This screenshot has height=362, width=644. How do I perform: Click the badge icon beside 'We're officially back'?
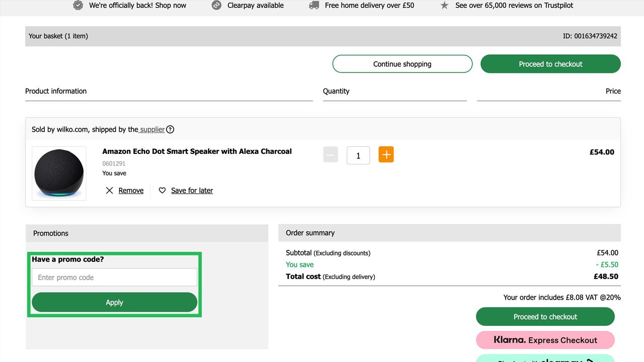[78, 6]
